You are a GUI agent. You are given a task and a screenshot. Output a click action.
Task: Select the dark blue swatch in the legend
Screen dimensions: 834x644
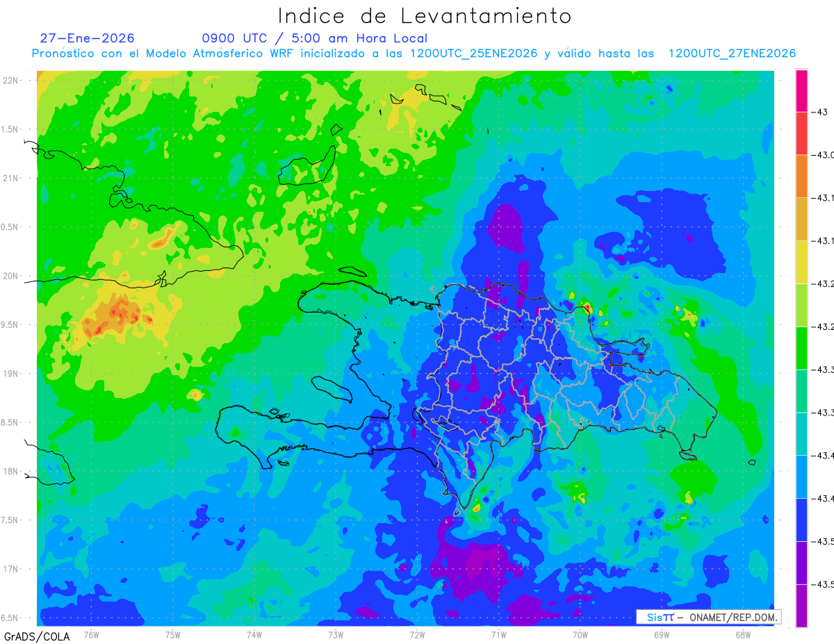pos(801,520)
